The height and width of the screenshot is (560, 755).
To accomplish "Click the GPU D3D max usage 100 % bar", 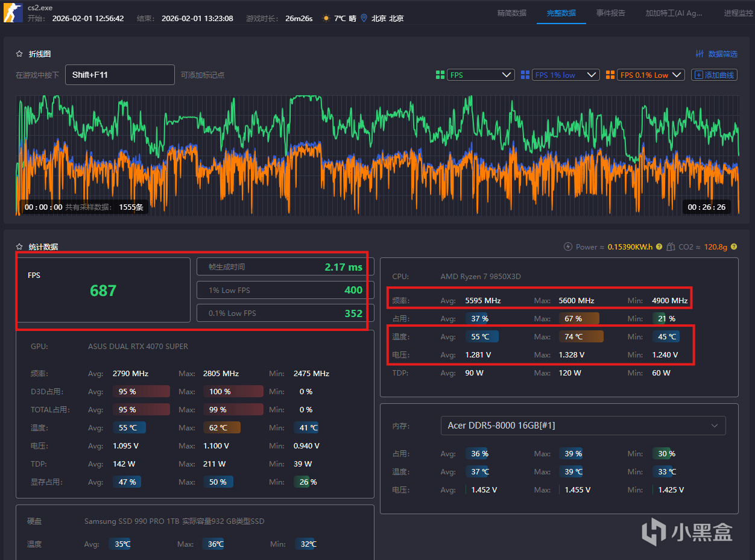I will pos(233,391).
